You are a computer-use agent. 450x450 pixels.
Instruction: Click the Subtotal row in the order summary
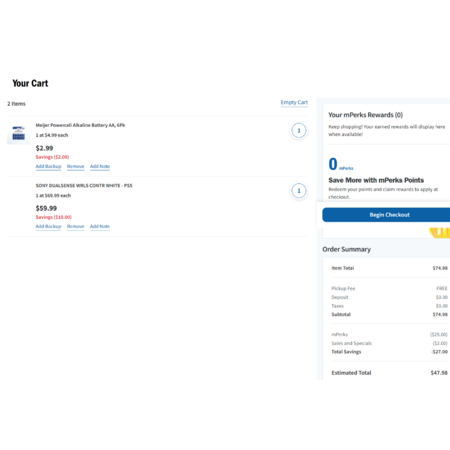pyautogui.click(x=389, y=314)
